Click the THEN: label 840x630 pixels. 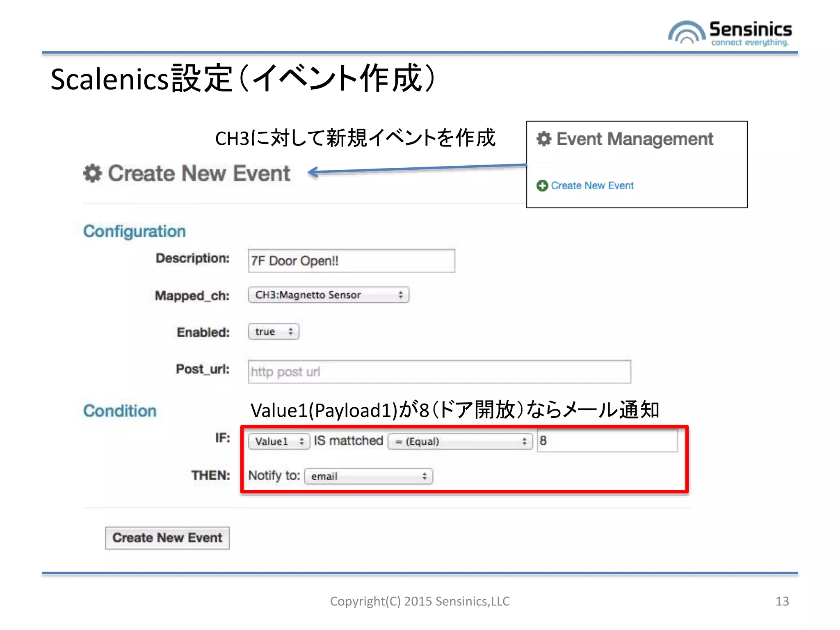pyautogui.click(x=211, y=475)
